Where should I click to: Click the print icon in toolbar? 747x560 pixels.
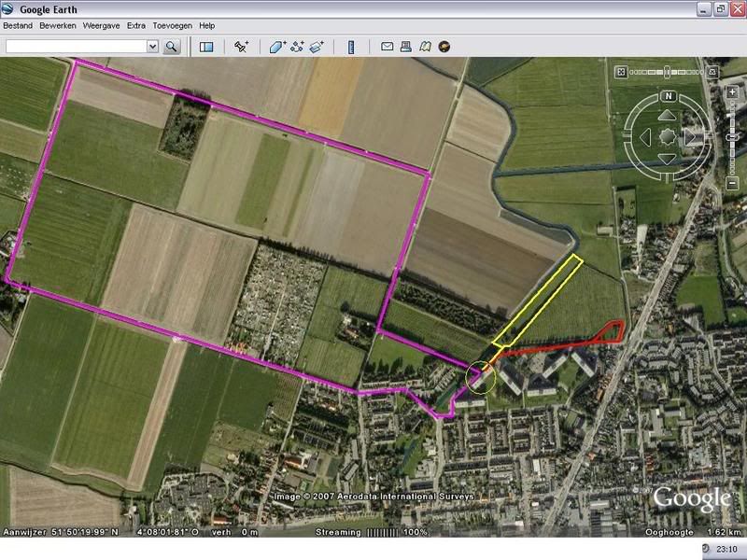(406, 46)
